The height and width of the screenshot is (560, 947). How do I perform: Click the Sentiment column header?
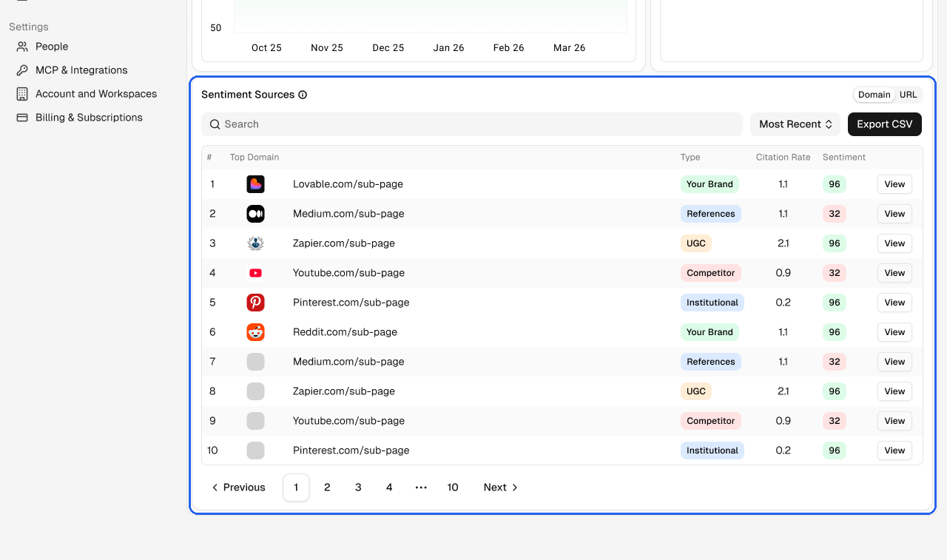click(x=844, y=158)
